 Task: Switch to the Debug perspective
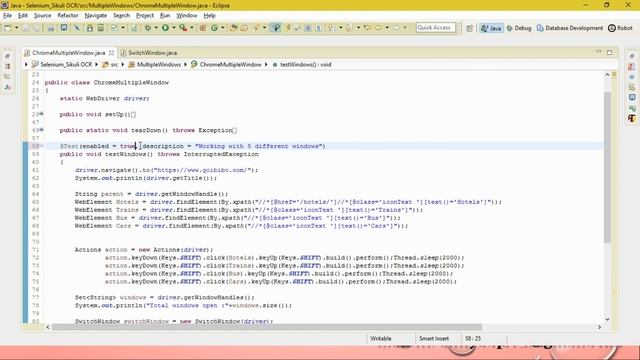pyautogui.click(x=519, y=28)
